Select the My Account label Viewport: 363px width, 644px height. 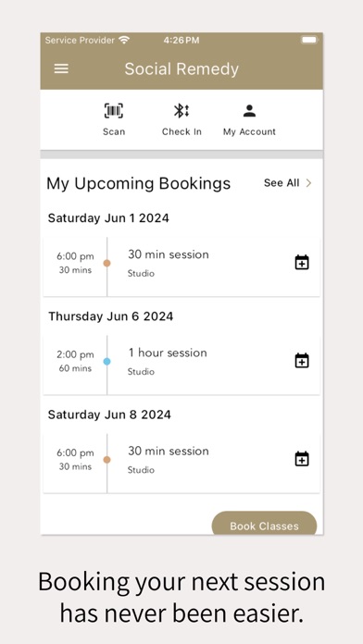[249, 131]
